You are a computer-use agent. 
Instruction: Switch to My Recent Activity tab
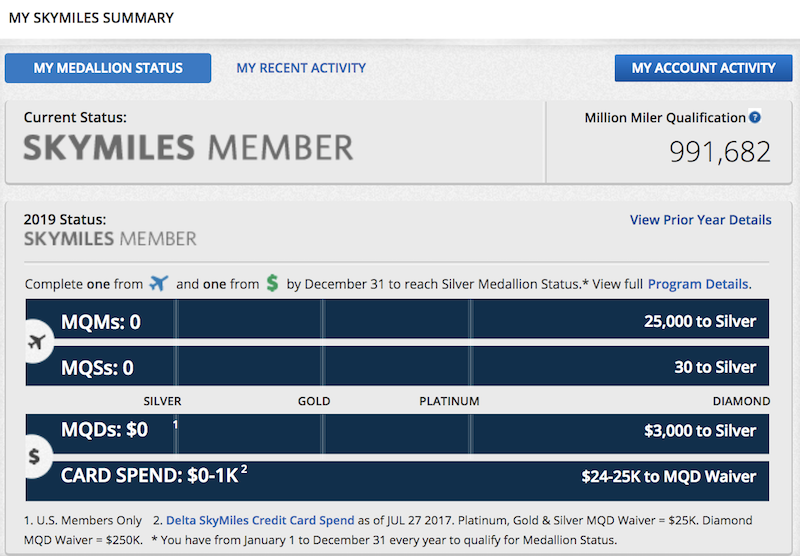click(301, 68)
